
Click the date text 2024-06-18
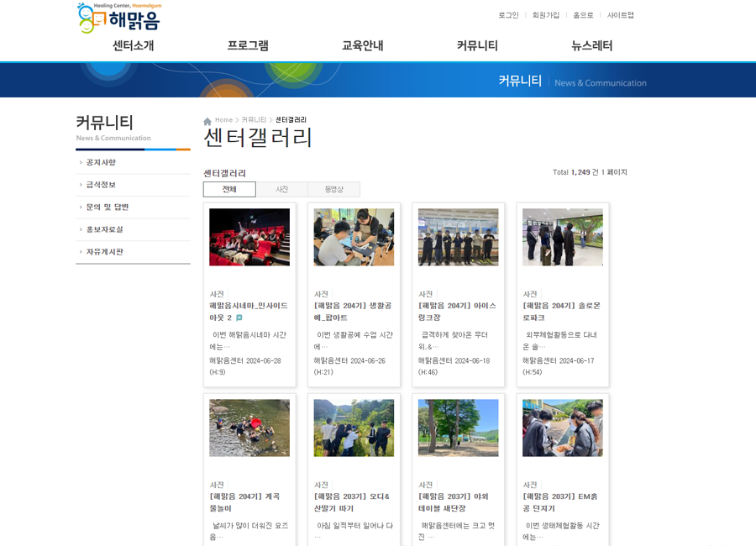[472, 361]
